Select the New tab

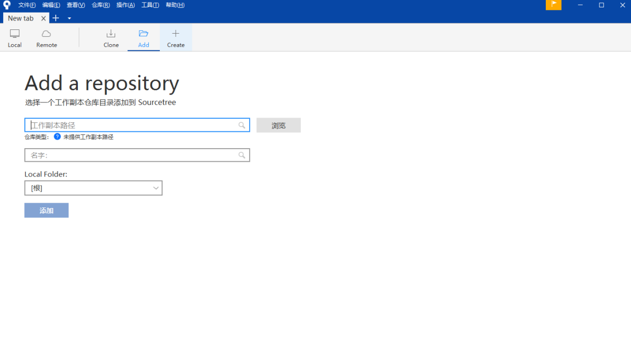click(x=21, y=18)
